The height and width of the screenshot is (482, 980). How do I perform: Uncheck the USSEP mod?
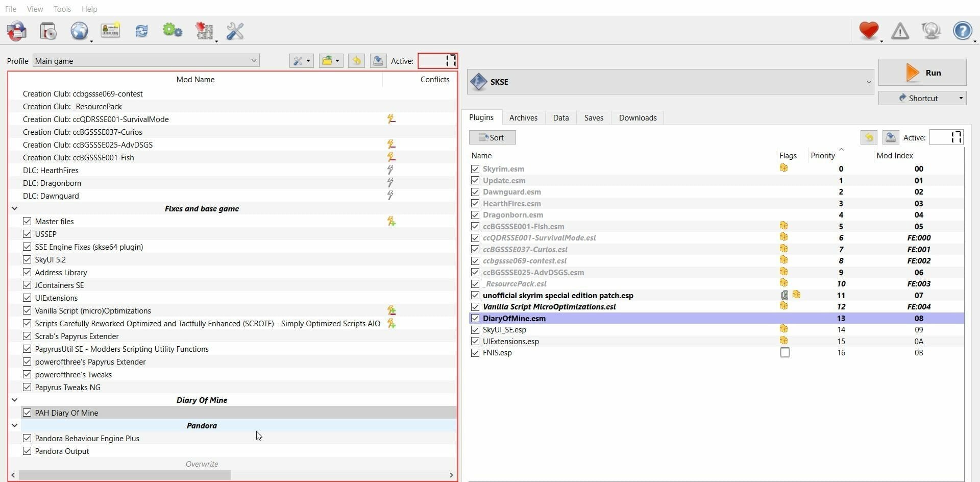tap(27, 234)
